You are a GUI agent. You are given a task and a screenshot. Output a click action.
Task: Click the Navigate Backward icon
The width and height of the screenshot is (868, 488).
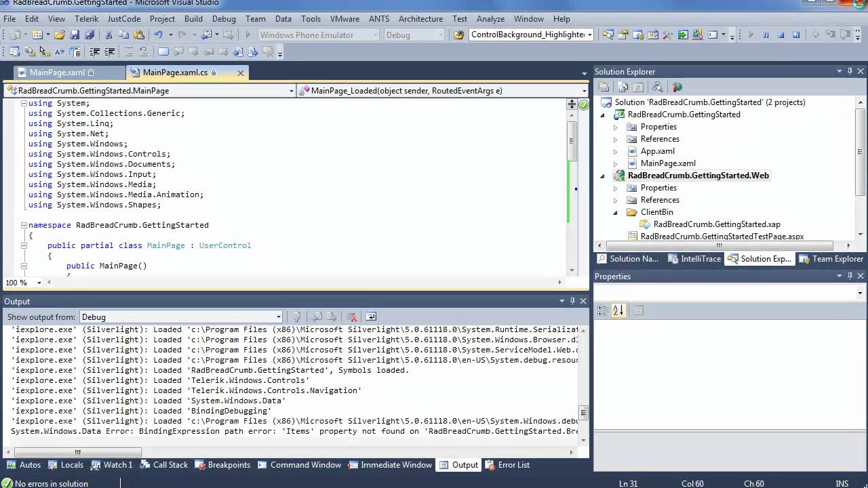coord(207,35)
